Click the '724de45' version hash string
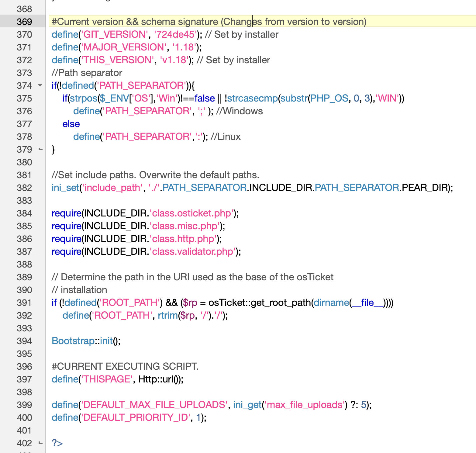 [175, 34]
